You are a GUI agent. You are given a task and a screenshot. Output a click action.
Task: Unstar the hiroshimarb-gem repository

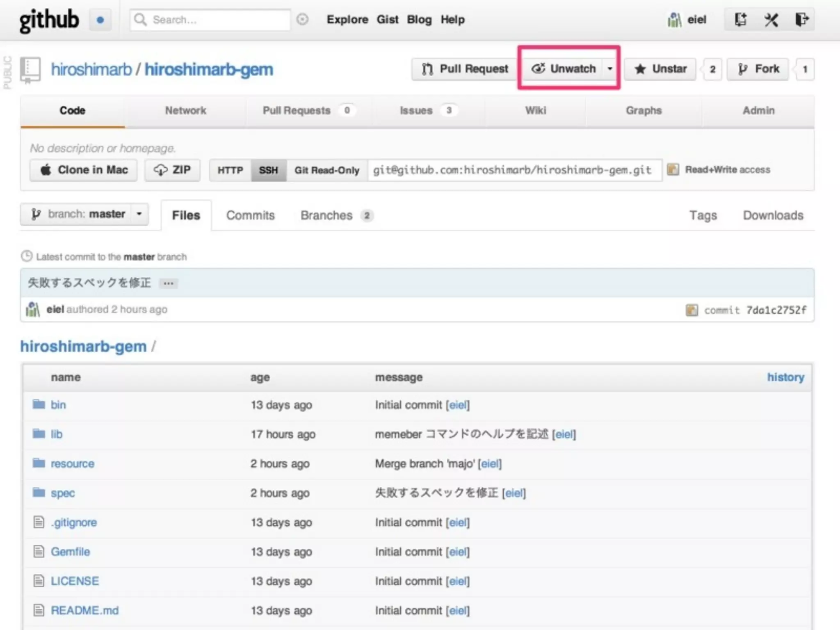pyautogui.click(x=660, y=69)
